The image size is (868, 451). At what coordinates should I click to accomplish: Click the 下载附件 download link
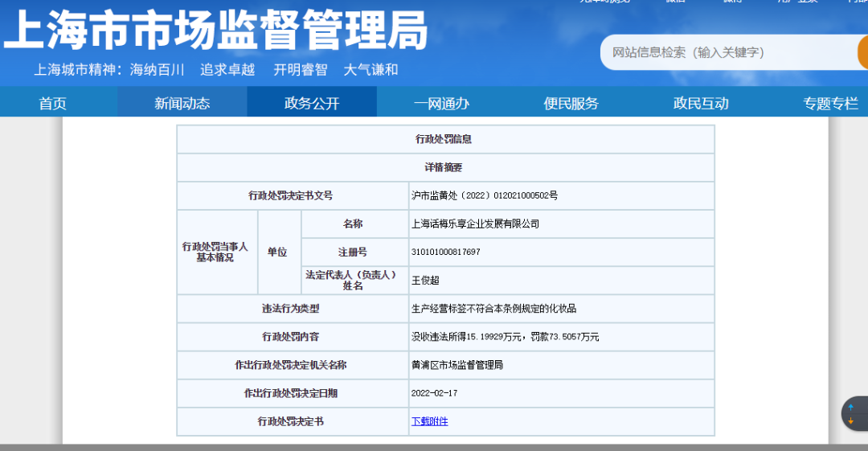(x=429, y=421)
